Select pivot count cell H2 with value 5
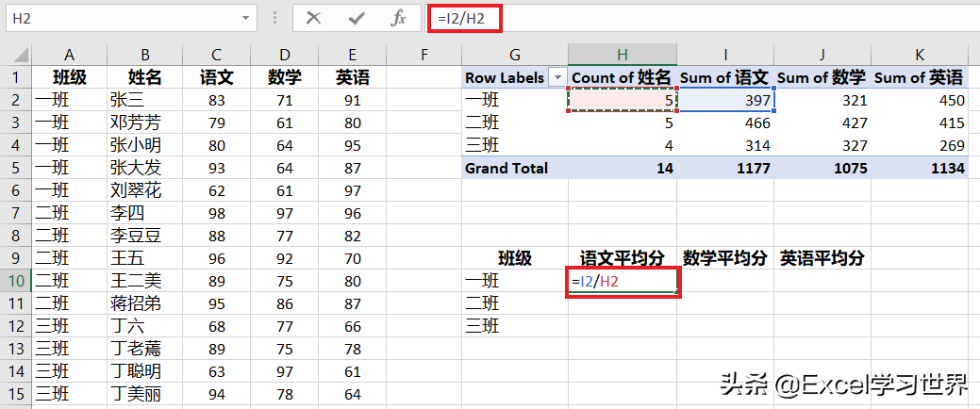980x409 pixels. click(x=623, y=101)
